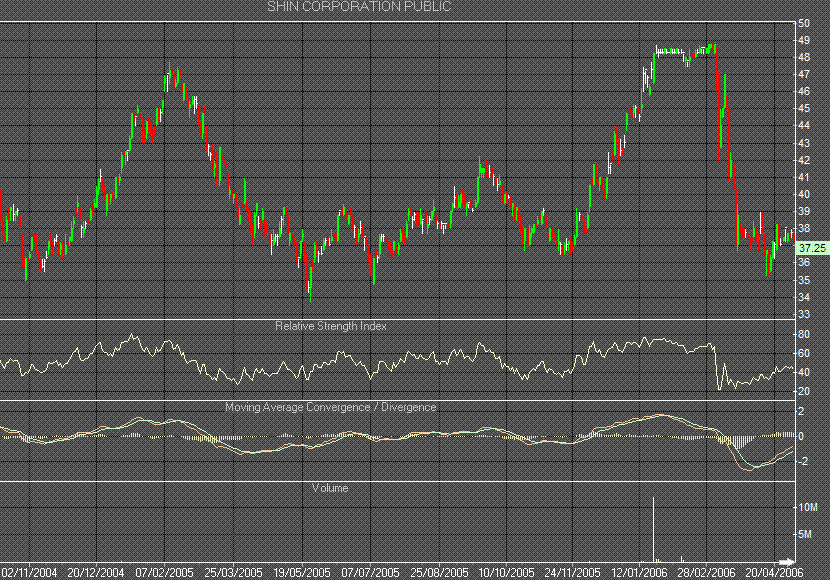
Task: Click the 33 price axis label
Action: click(x=804, y=314)
